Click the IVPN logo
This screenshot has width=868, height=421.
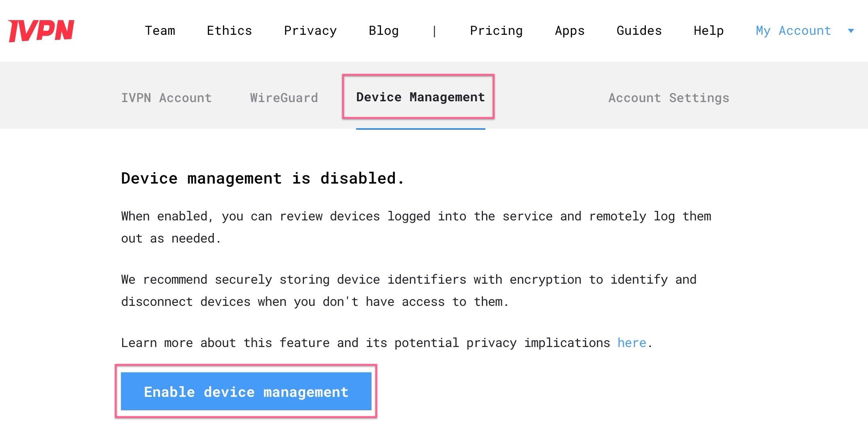(42, 30)
